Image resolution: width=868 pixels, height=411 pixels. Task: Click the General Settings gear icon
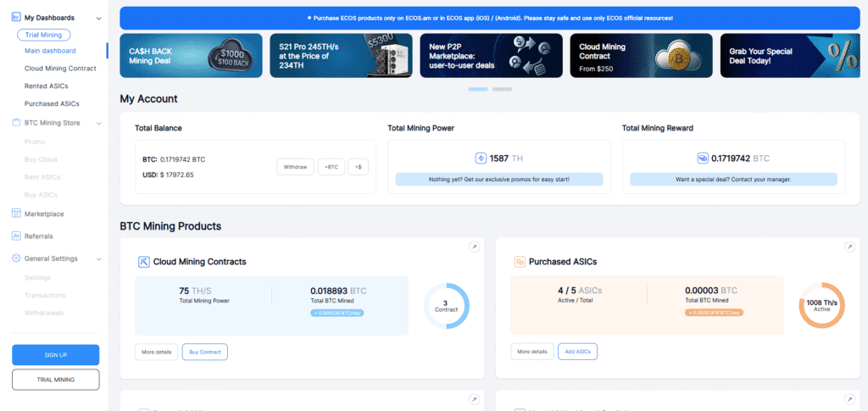(x=17, y=258)
